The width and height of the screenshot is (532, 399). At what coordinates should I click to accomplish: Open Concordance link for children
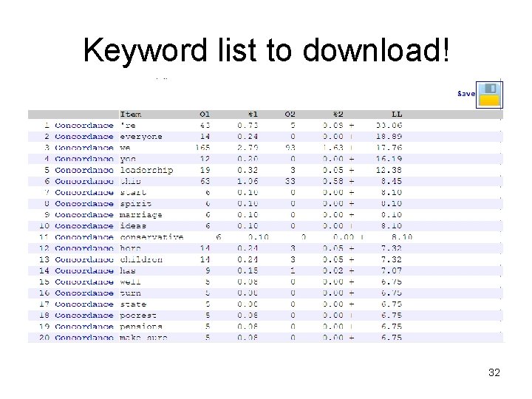click(x=84, y=260)
